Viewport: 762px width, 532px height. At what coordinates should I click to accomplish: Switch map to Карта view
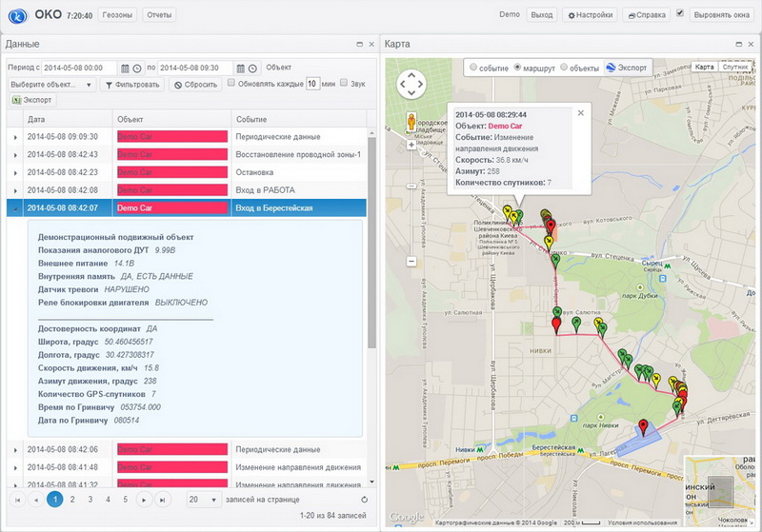click(704, 67)
